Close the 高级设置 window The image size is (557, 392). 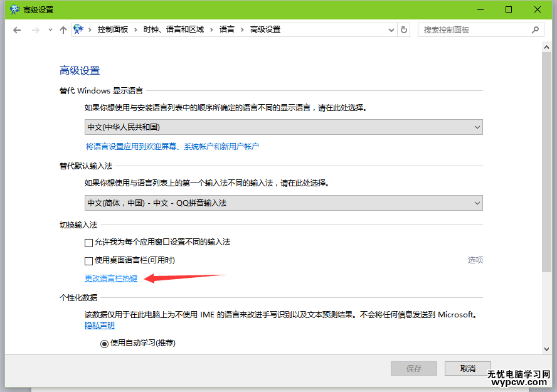coord(538,9)
